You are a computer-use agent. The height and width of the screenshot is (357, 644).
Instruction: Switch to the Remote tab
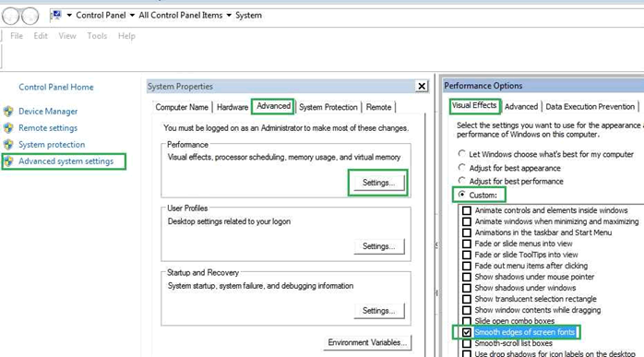click(378, 107)
